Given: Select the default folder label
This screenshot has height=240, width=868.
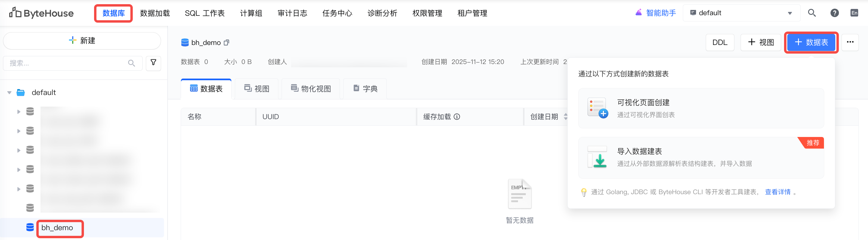Looking at the screenshot, I should click(44, 92).
